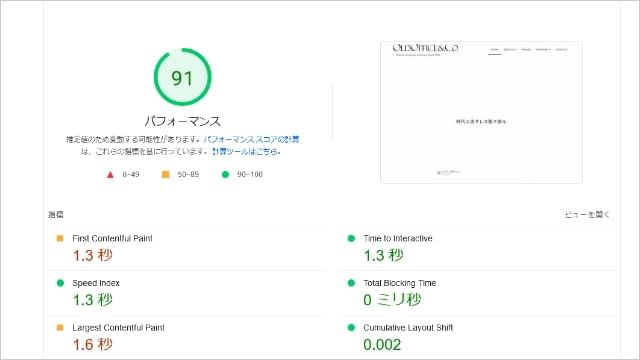Click the 指標 section heading

[x=56, y=215]
